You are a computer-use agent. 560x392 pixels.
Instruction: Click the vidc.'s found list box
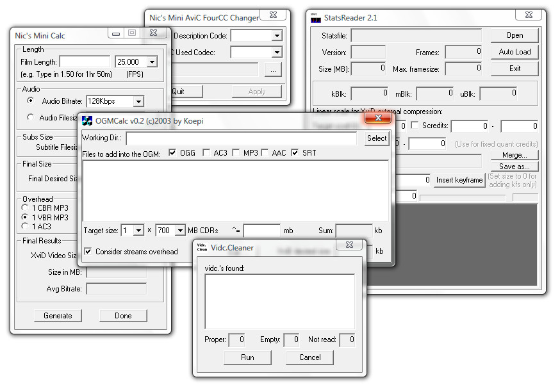pos(279,301)
